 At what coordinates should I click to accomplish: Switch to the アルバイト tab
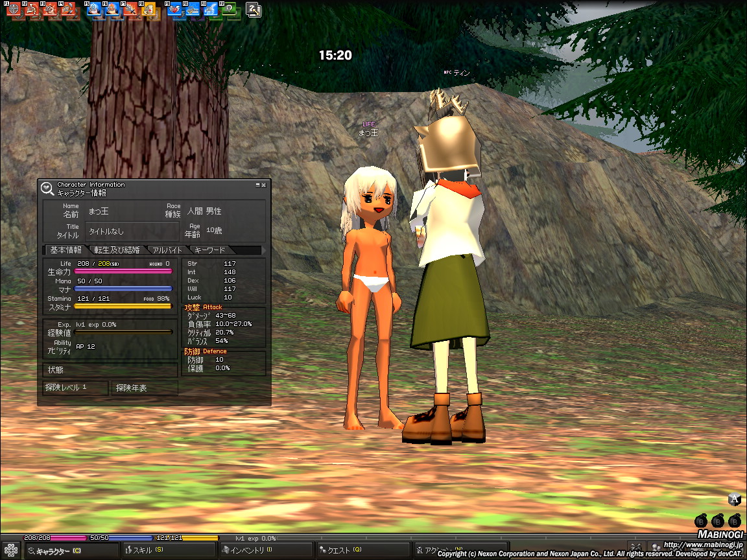pos(167,250)
